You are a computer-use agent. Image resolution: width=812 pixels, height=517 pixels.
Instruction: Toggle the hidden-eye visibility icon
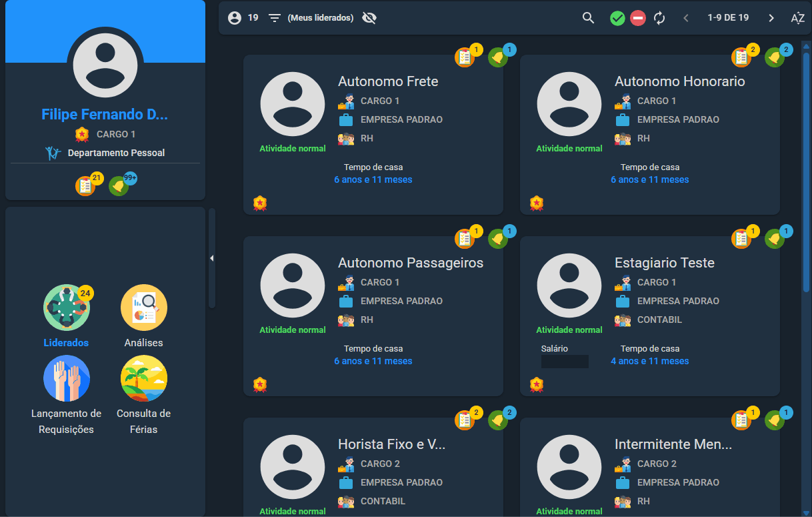369,18
